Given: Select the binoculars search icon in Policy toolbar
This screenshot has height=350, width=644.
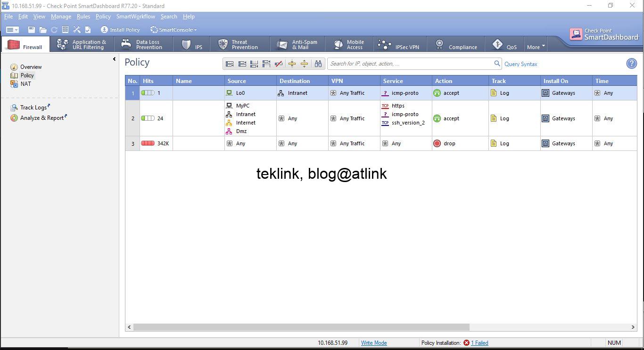Looking at the screenshot, I should 318,63.
